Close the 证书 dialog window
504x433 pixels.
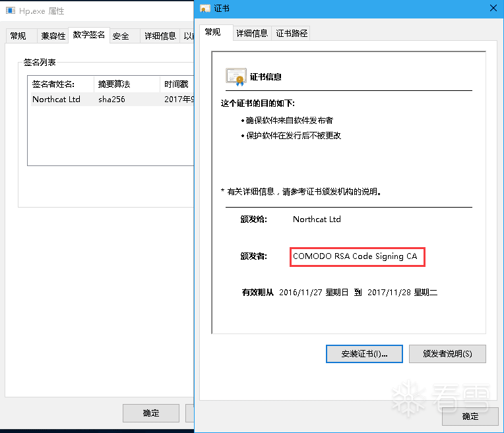(493, 8)
